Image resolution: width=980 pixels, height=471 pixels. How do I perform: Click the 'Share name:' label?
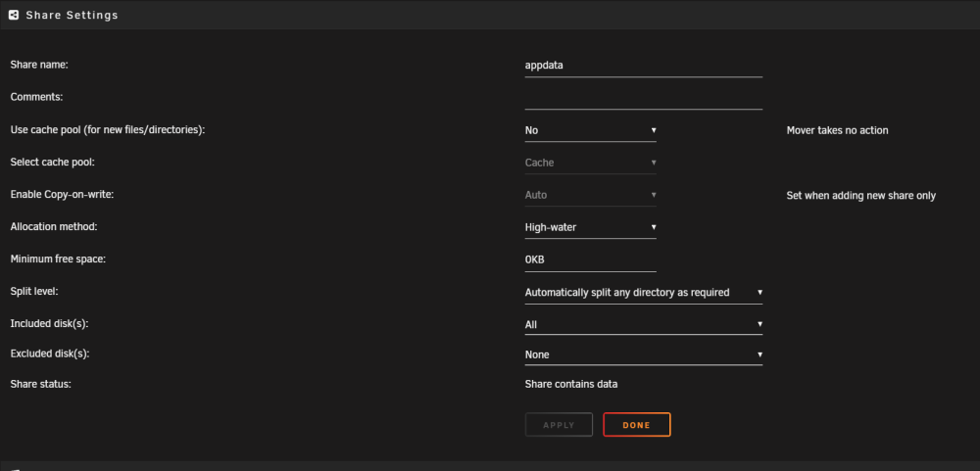[x=39, y=65]
